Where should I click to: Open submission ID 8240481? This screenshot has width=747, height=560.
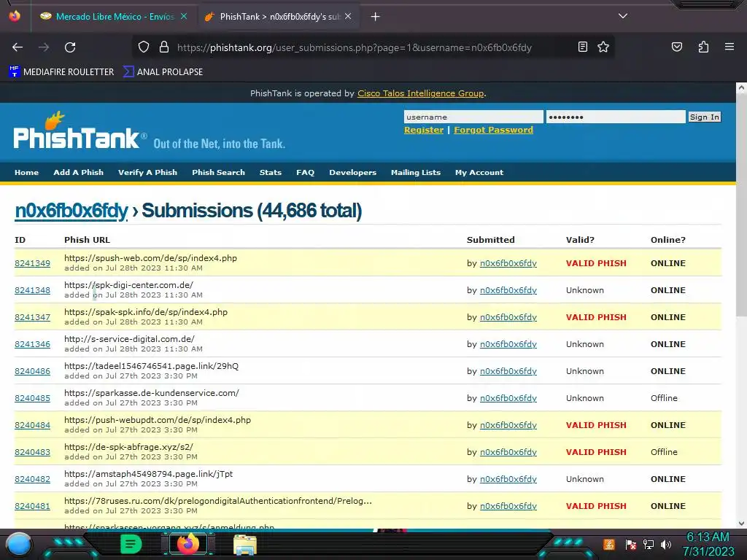(x=32, y=506)
